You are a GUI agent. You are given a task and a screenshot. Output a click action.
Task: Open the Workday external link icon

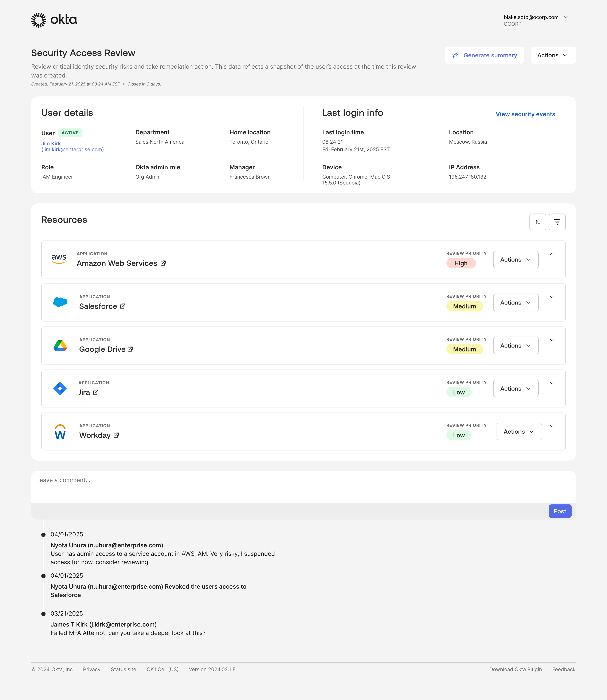click(116, 435)
